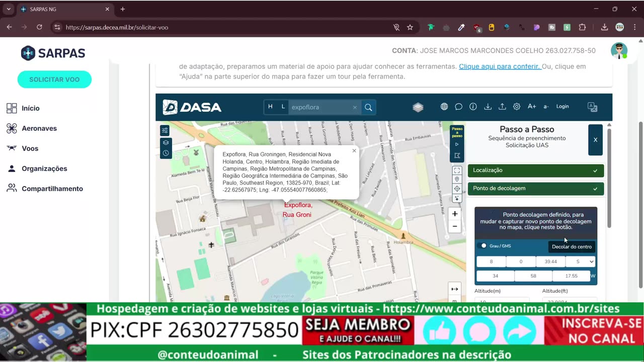Viewport: 644px width, 362px height.
Task: Click the Passo a passo yellow button
Action: click(x=457, y=132)
